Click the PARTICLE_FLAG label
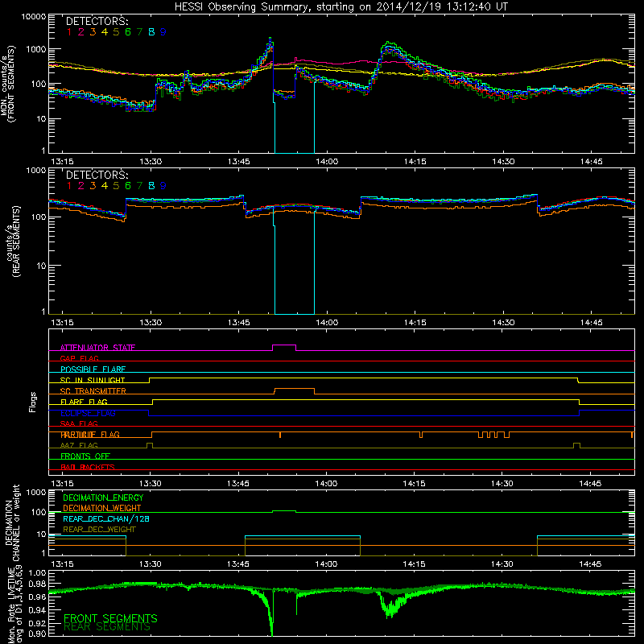 tap(90, 434)
